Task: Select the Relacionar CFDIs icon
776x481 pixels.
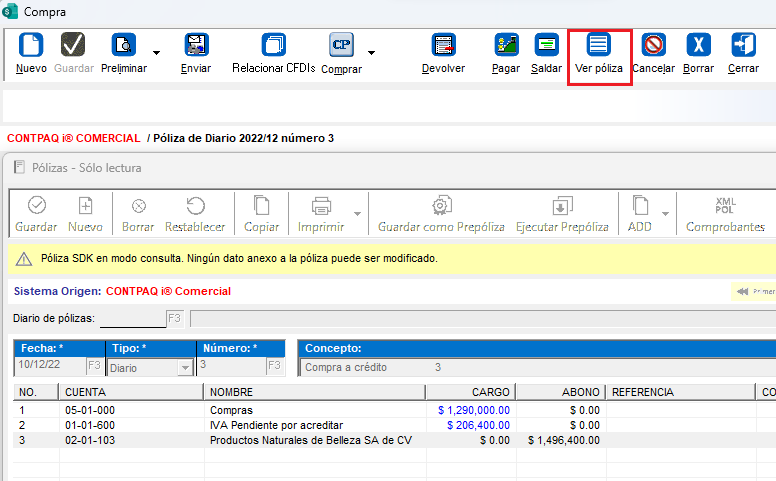Action: point(273,46)
